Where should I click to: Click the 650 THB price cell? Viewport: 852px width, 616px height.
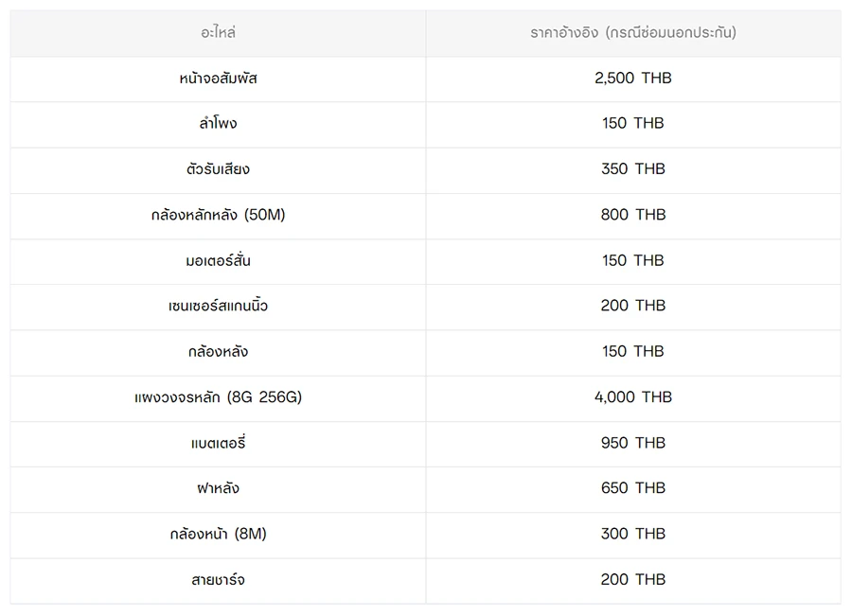click(x=632, y=488)
